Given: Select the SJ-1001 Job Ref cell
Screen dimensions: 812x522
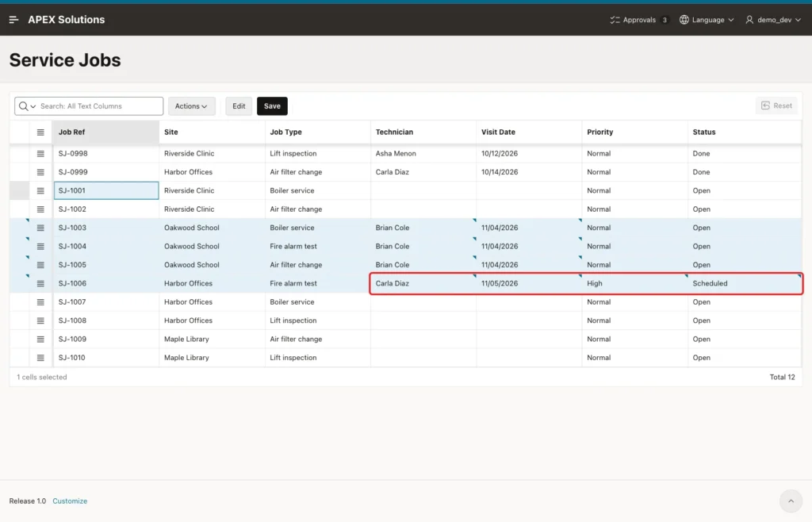Looking at the screenshot, I should (106, 190).
